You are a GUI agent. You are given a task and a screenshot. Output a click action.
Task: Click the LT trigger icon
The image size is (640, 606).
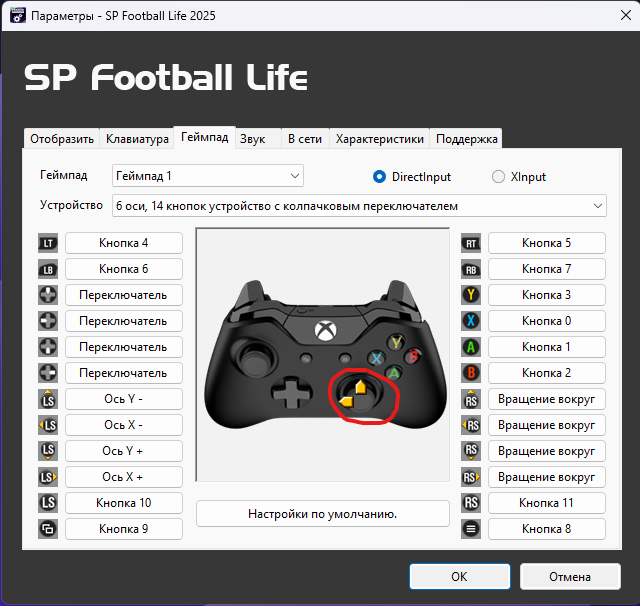(x=48, y=243)
